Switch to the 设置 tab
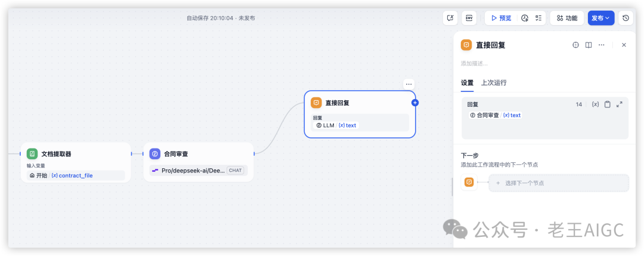Viewport: 644px width, 256px height. coord(467,82)
